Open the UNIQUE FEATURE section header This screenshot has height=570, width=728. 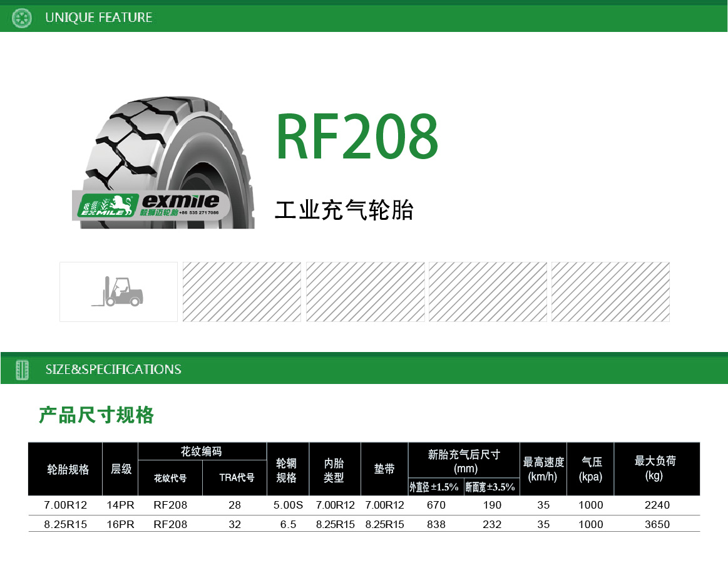99,18
